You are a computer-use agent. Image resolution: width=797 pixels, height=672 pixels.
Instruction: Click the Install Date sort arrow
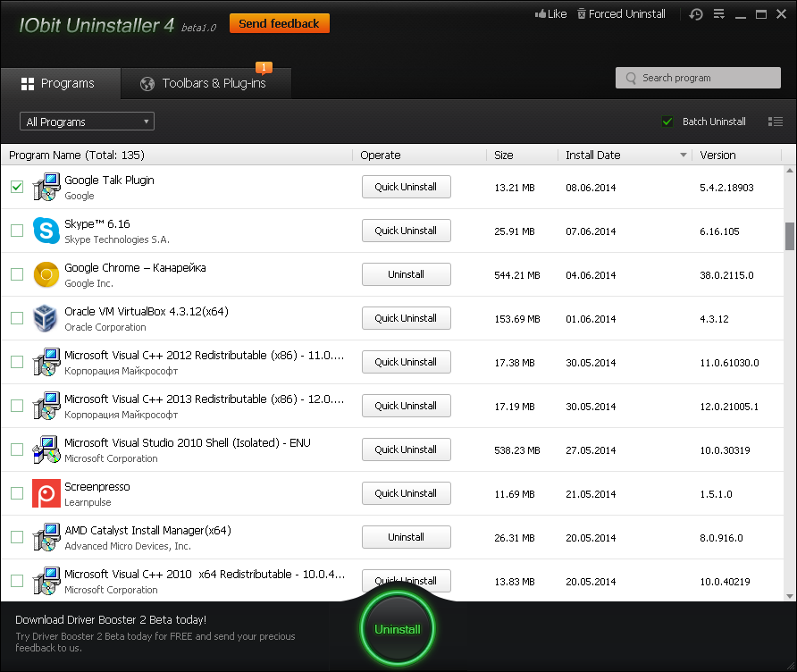point(684,155)
